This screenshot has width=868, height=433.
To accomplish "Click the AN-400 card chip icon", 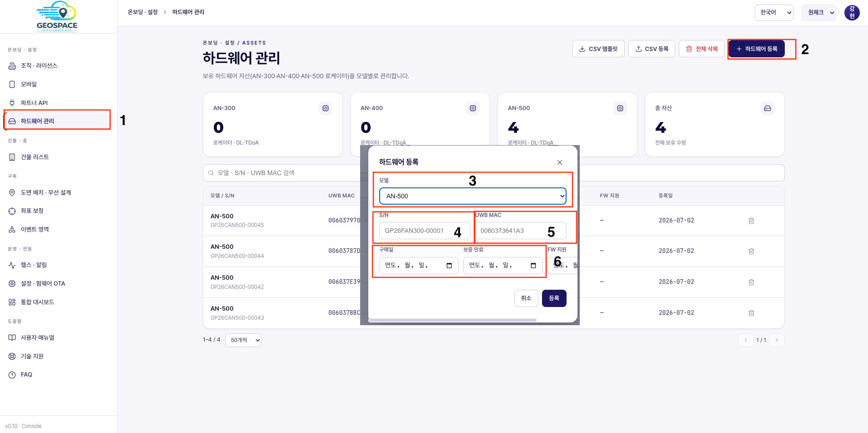I will click(473, 108).
